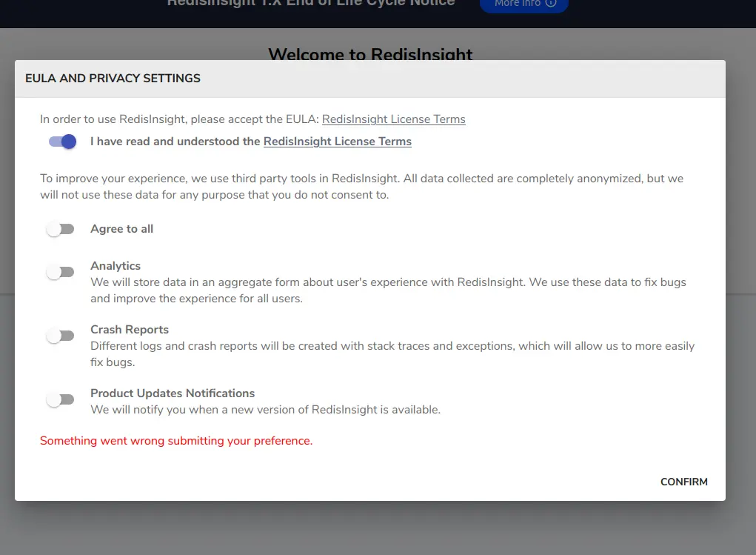Image resolution: width=756 pixels, height=555 pixels.
Task: Click the Analytics section label
Action: pyautogui.click(x=116, y=265)
